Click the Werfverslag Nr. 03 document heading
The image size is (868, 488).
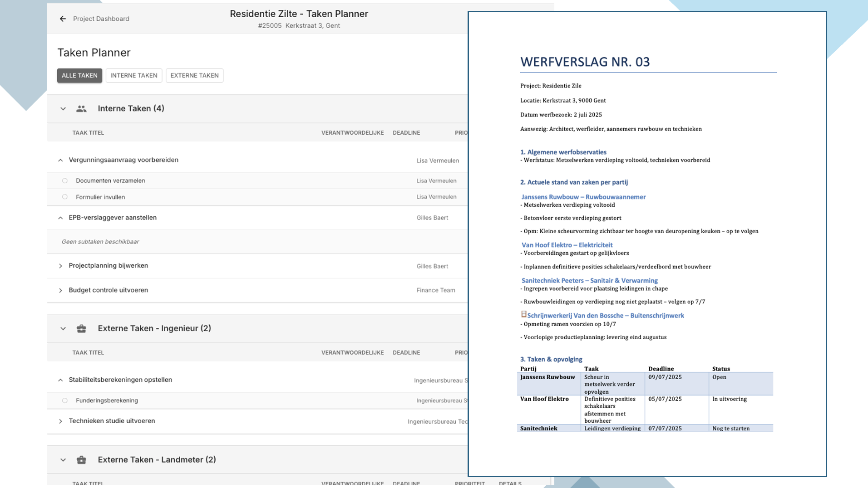[x=585, y=62]
